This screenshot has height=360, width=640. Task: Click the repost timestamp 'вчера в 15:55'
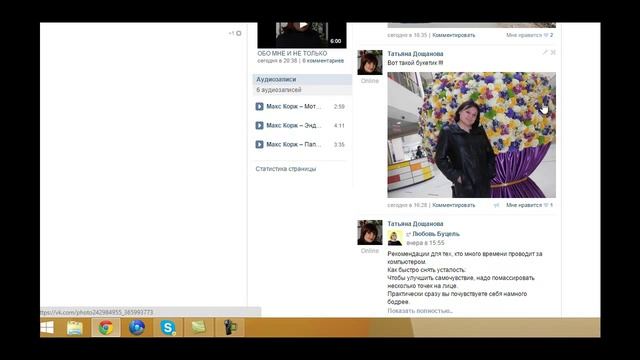[x=425, y=243]
